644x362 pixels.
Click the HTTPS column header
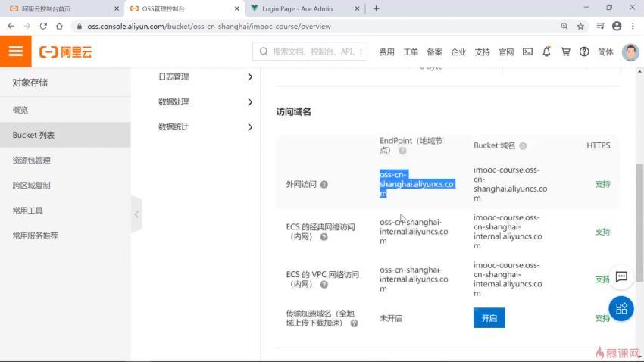tap(598, 145)
